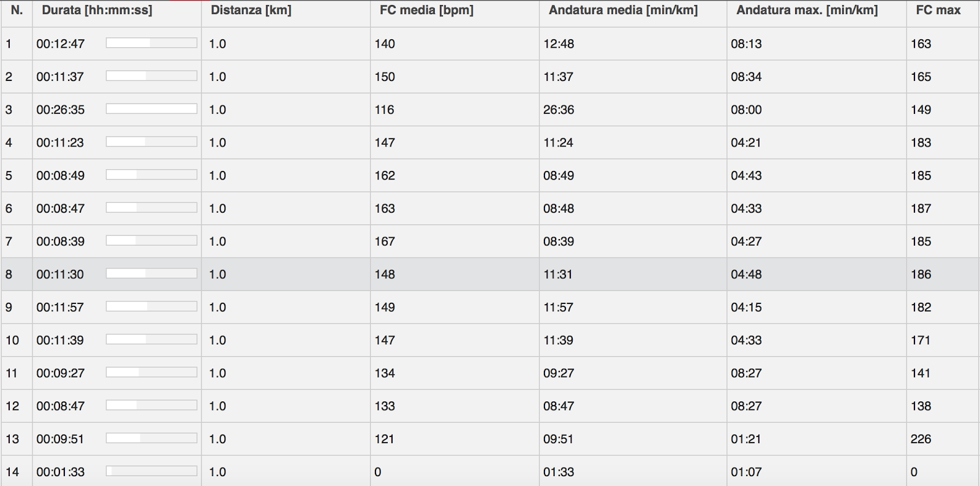
Task: Select lap 00:26:35 duration cell
Action: click(x=61, y=110)
